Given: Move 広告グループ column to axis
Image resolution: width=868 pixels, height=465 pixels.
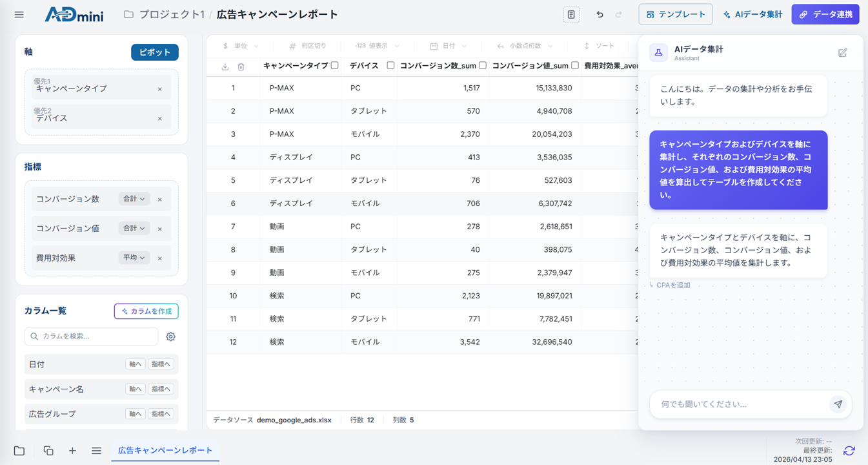Looking at the screenshot, I should coord(135,414).
